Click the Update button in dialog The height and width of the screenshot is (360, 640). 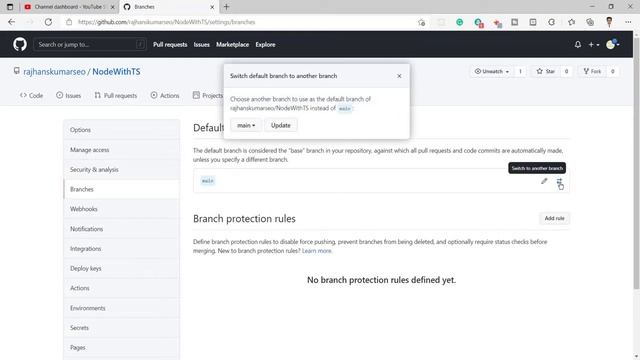pos(281,125)
